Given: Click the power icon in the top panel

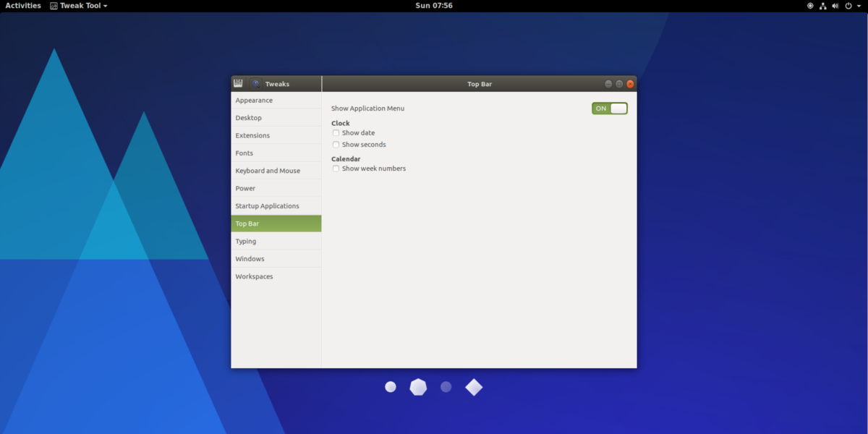Looking at the screenshot, I should click(x=848, y=6).
